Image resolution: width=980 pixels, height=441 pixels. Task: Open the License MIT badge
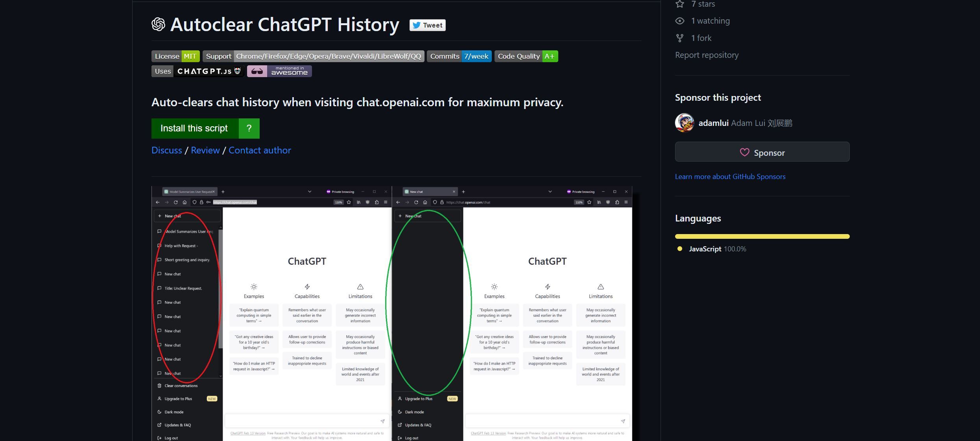[x=175, y=56]
